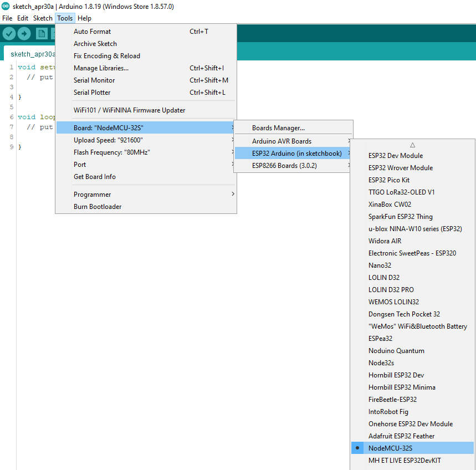
Task: Click Get Board Info
Action: point(146,177)
